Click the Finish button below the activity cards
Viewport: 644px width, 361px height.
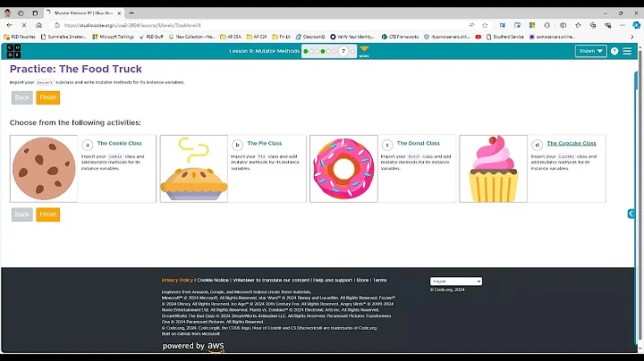point(48,214)
